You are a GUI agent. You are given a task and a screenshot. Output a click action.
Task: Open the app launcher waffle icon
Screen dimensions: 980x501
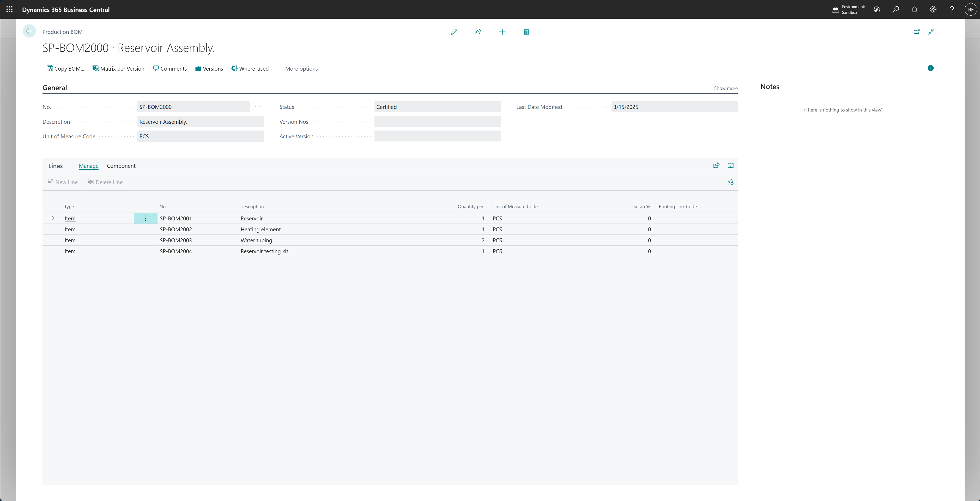[x=9, y=9]
